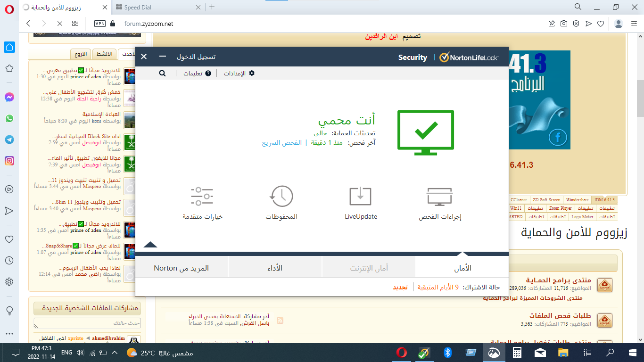Select the أمان الإنترنت tab in Norton
The height and width of the screenshot is (362, 644).
[x=369, y=268]
